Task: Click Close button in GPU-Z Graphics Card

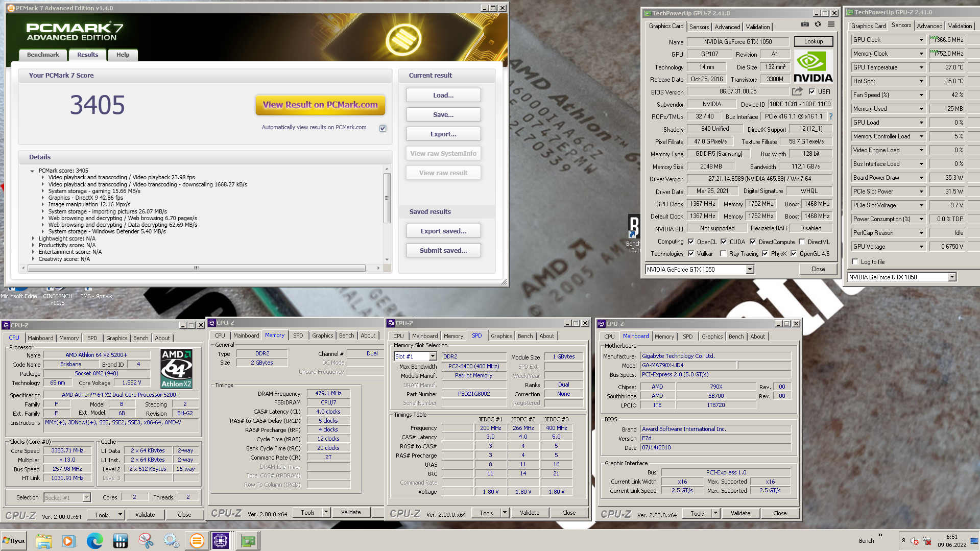Action: 818,269
